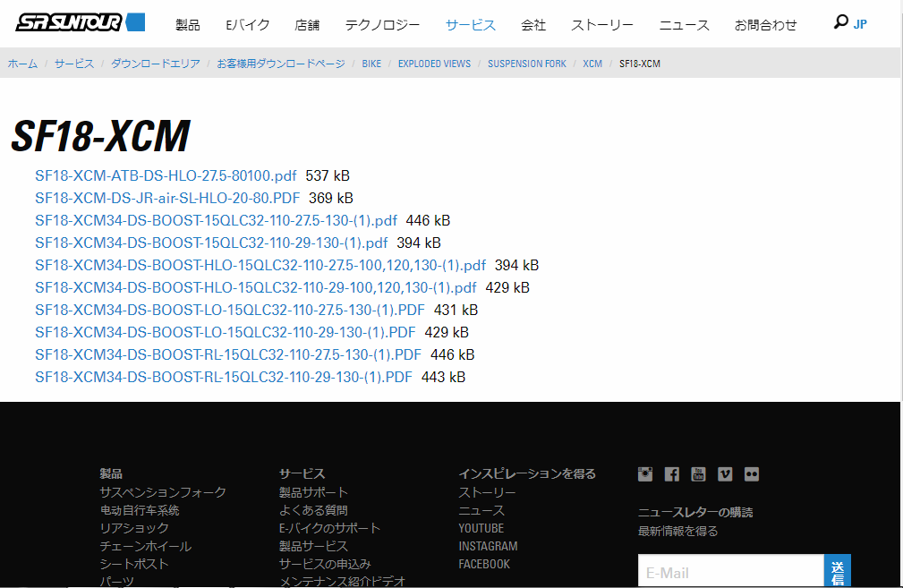Open YOUTUBE text link in footer

coord(481,528)
